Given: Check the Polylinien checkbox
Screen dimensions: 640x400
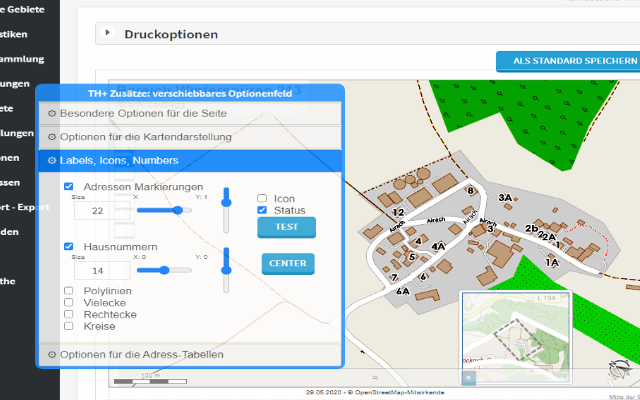Looking at the screenshot, I should [x=68, y=291].
